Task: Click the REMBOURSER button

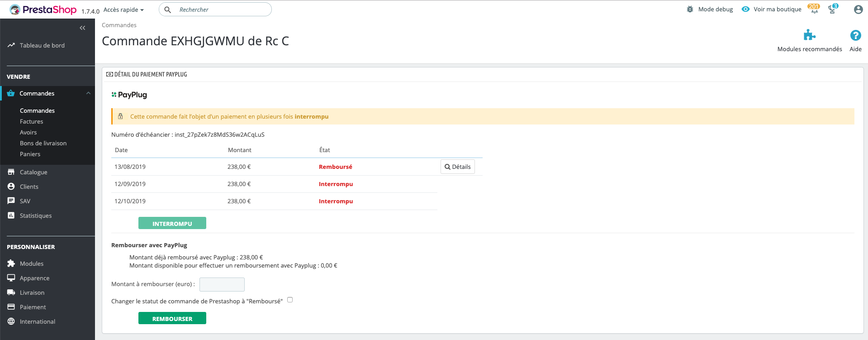Action: click(x=172, y=318)
